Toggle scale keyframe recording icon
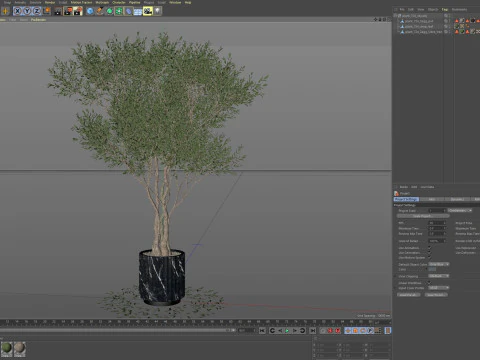This screenshot has height=360, width=480. click(x=355, y=330)
